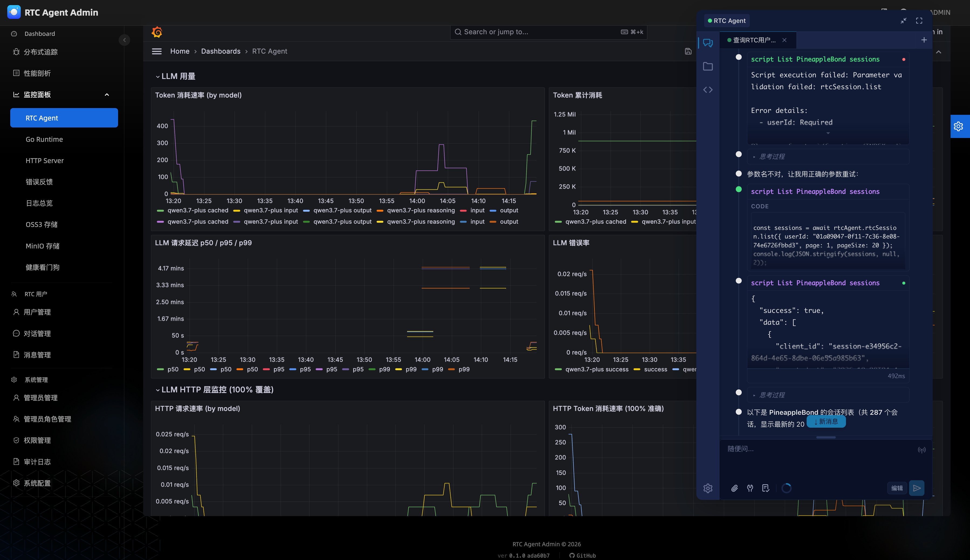Click the send arrow button

(x=917, y=488)
